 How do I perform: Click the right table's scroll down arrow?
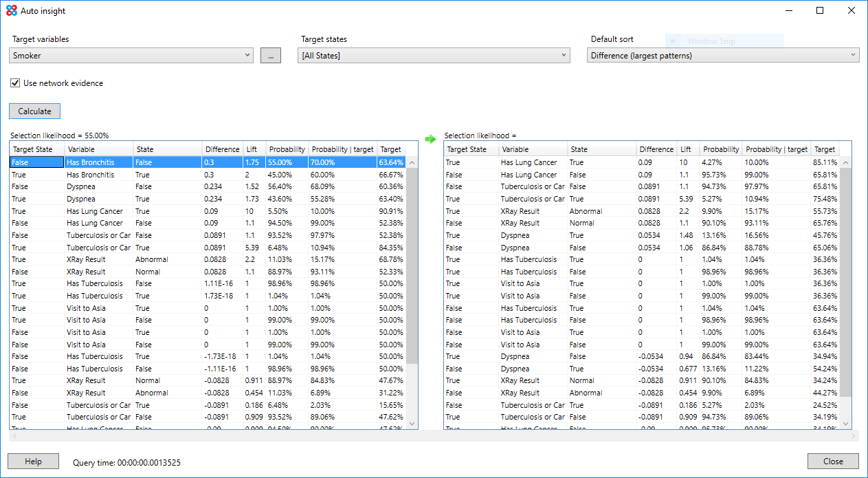pyautogui.click(x=846, y=424)
